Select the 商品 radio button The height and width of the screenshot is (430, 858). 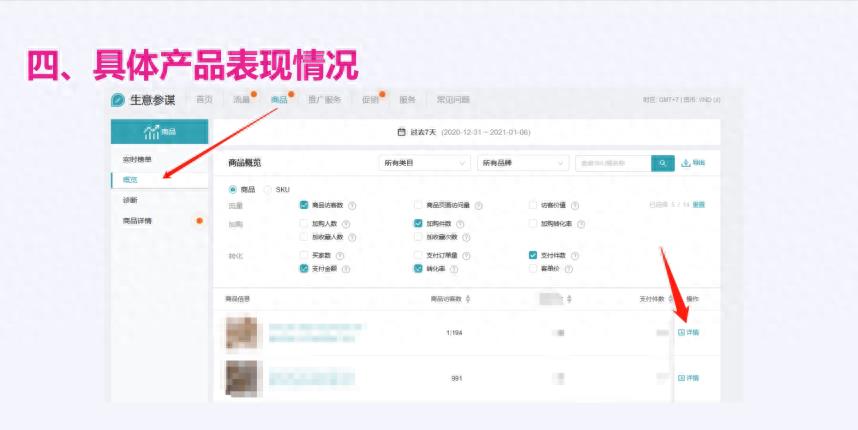click(x=233, y=189)
